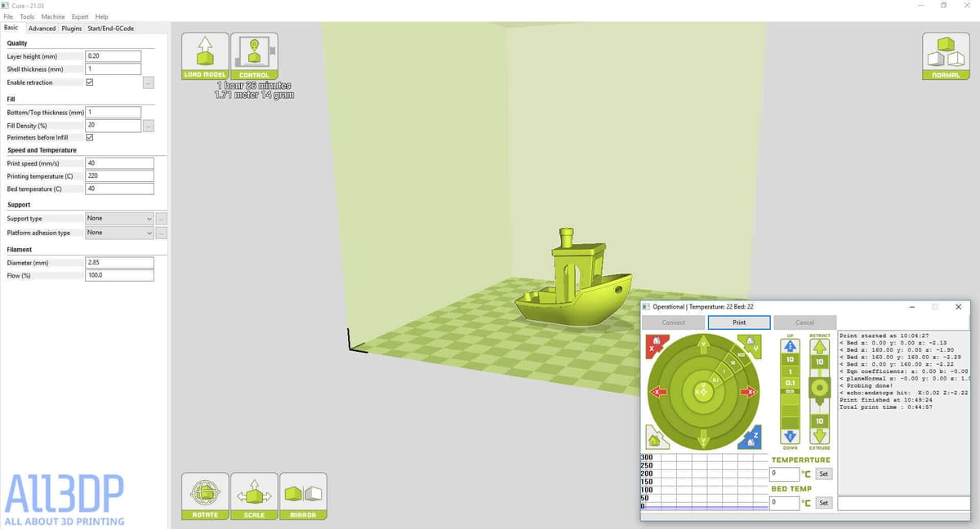Open the Tools menu
The height and width of the screenshot is (529, 980).
(27, 16)
